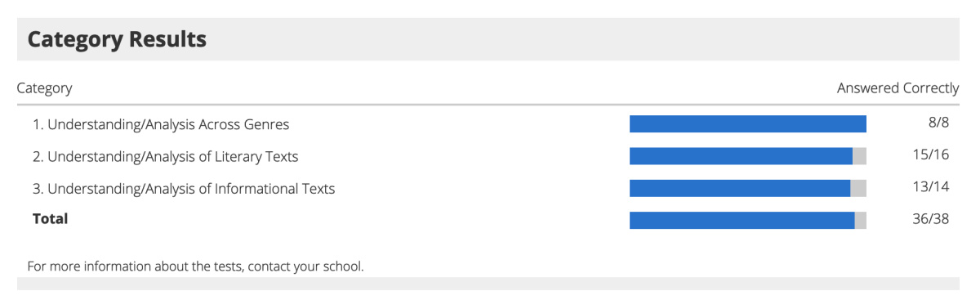Click the 13/14 score
This screenshot has height=300, width=980.
931,187
